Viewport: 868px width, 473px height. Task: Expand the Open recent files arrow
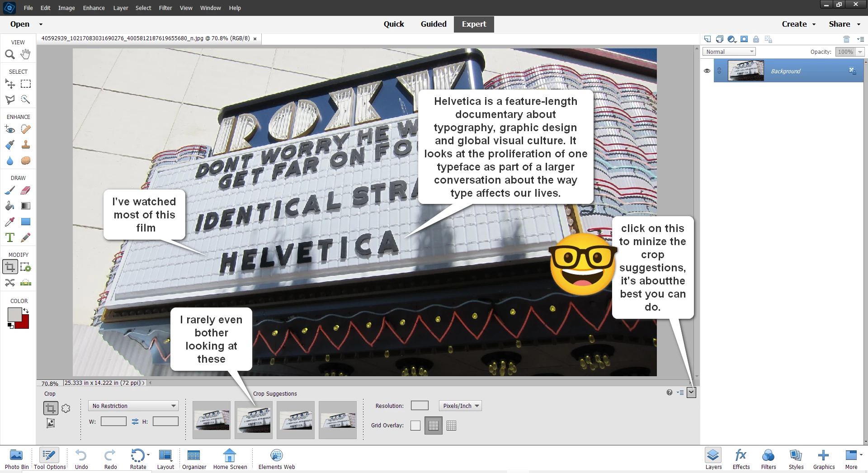click(41, 24)
